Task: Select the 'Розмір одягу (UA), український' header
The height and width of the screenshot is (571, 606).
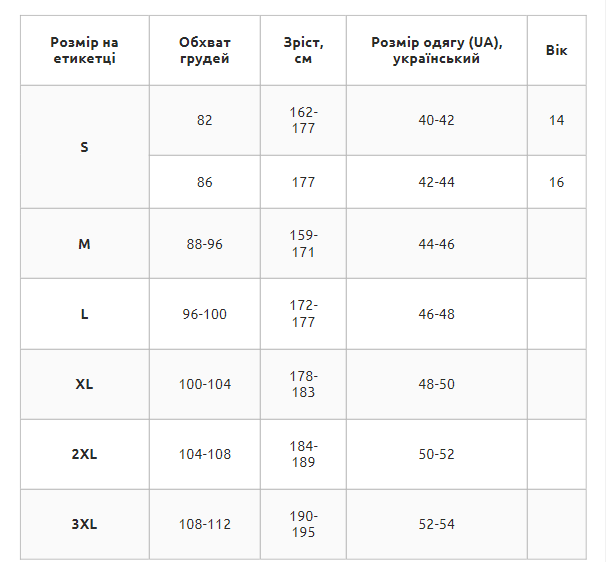Action: tap(437, 50)
